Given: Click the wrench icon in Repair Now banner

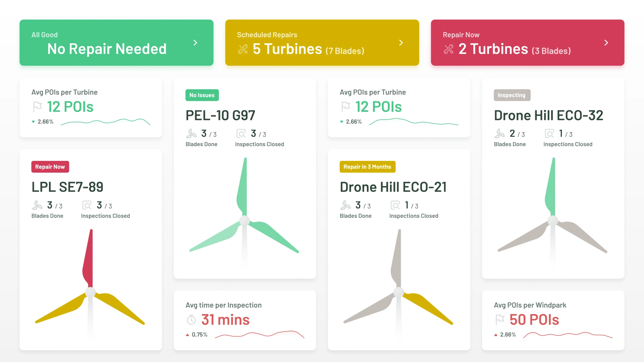Looking at the screenshot, I should coord(448,49).
